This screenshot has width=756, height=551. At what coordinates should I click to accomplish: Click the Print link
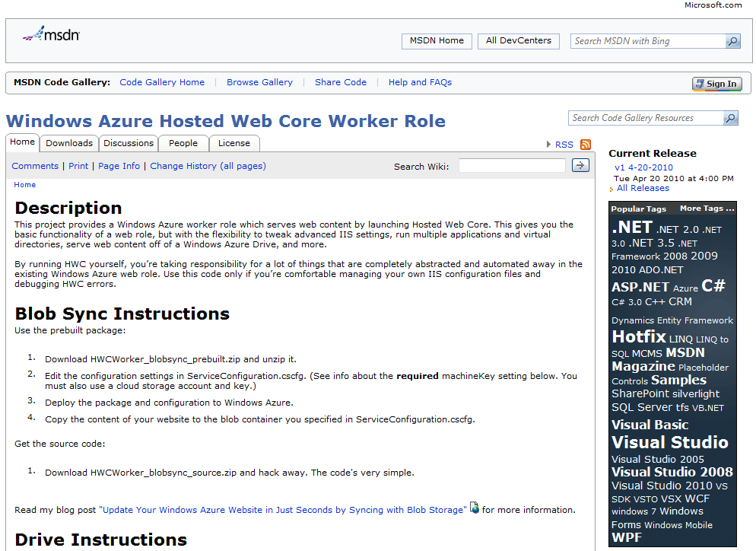(78, 166)
